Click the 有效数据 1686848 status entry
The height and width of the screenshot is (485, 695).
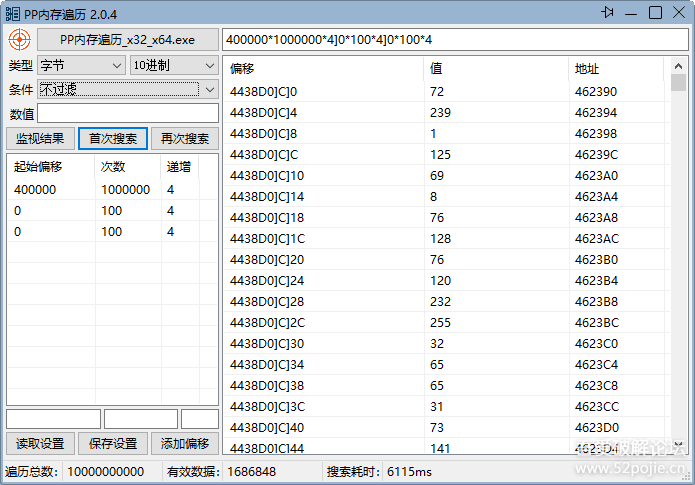(x=221, y=472)
